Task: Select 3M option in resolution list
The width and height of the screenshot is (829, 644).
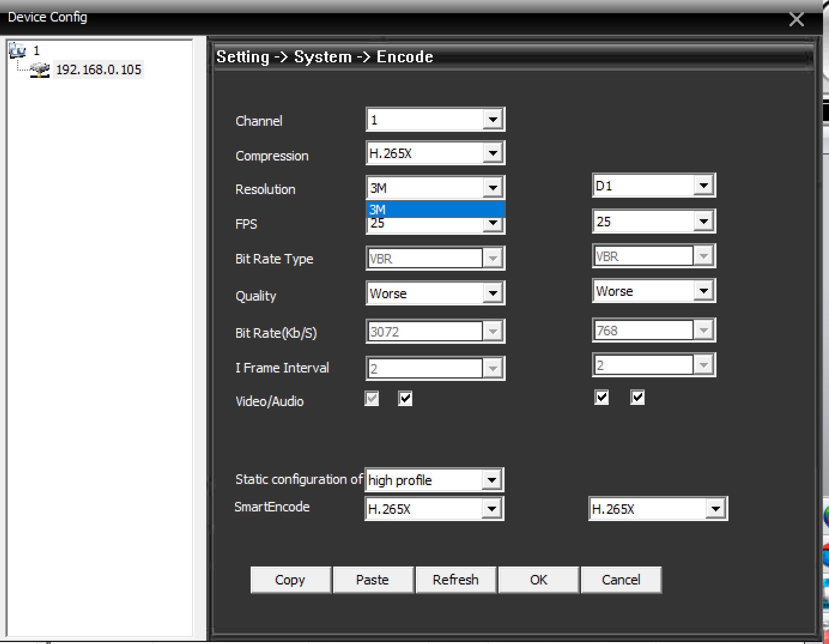Action: tap(435, 209)
